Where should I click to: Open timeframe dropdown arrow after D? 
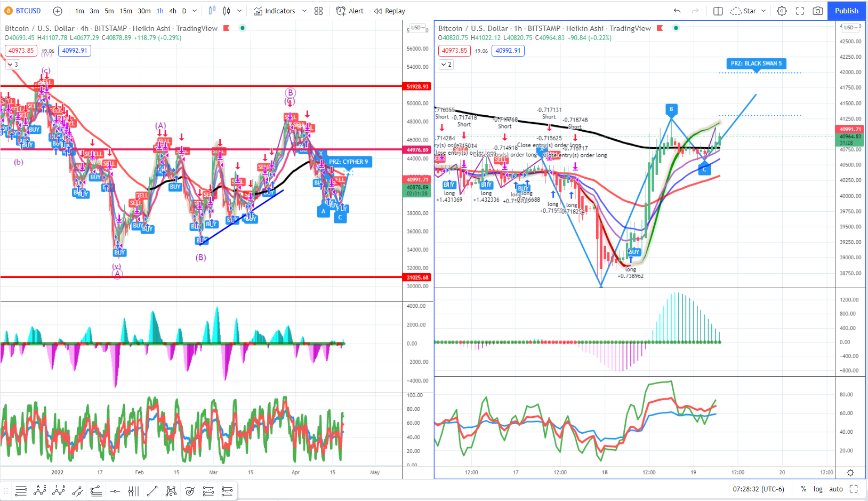coord(195,11)
